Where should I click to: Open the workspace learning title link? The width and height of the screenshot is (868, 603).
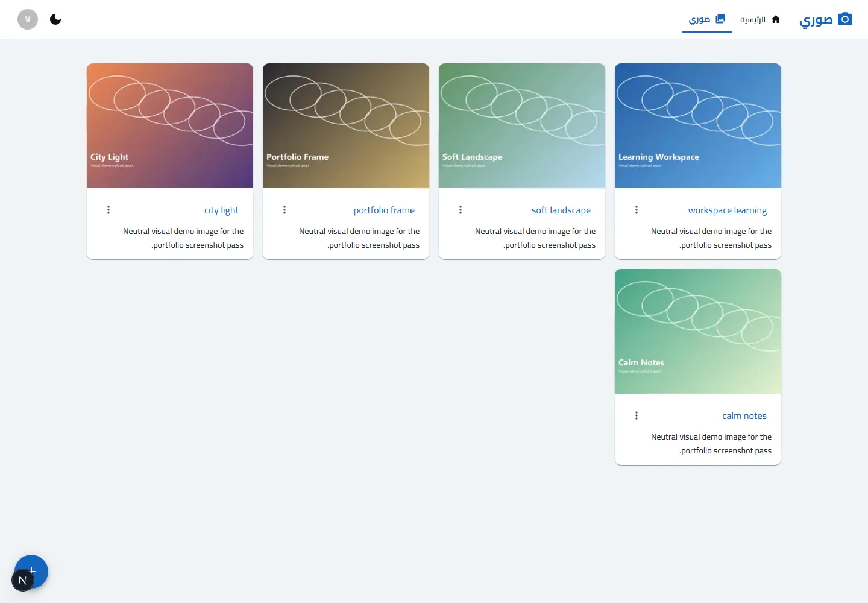(727, 210)
